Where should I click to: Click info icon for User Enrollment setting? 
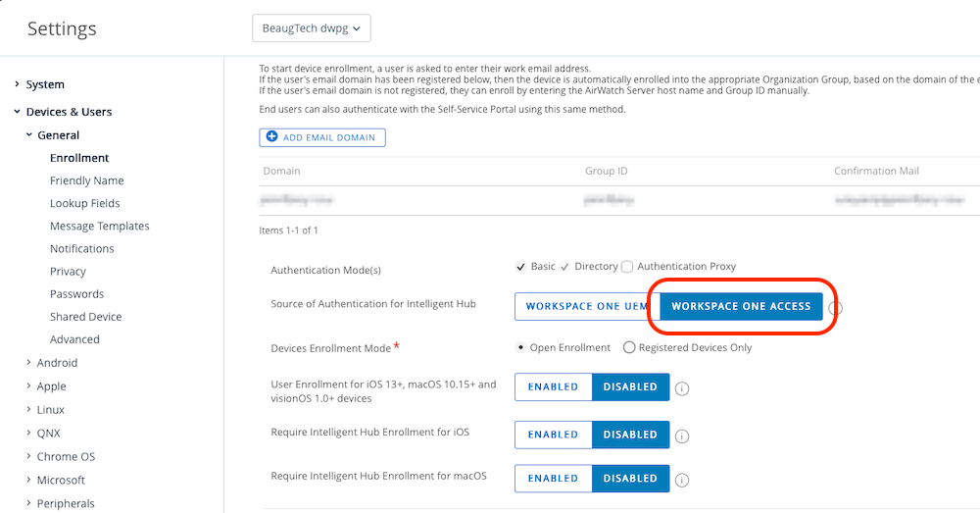[x=682, y=388]
